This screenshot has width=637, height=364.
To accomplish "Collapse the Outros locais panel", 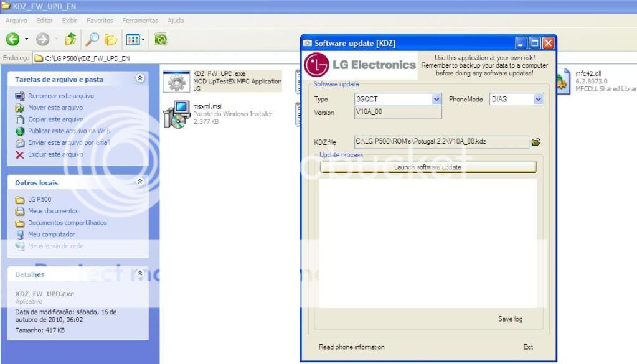I will point(139,182).
